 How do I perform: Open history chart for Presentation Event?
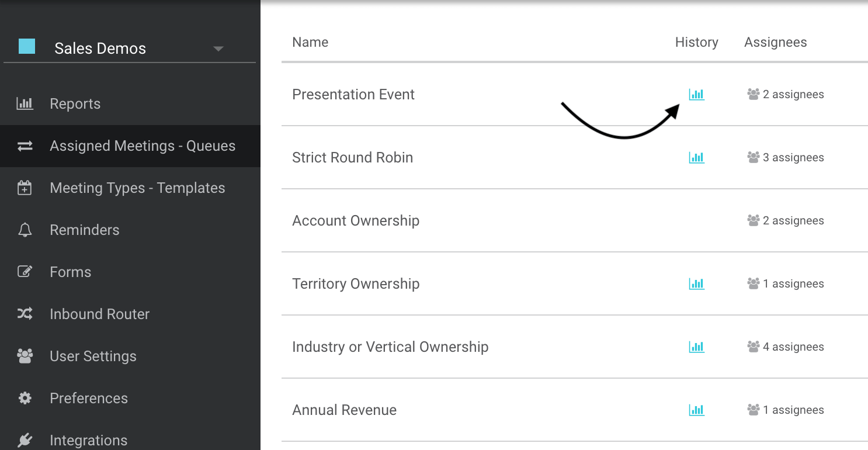point(696,95)
